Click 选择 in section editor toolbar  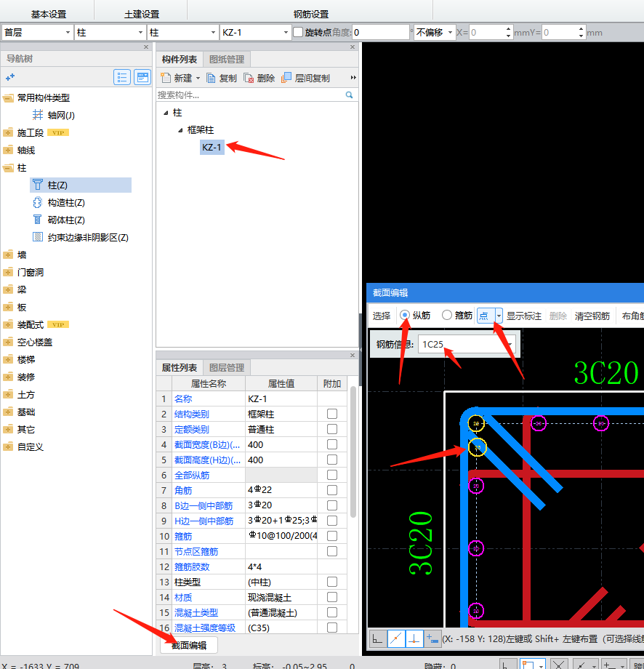pos(382,316)
